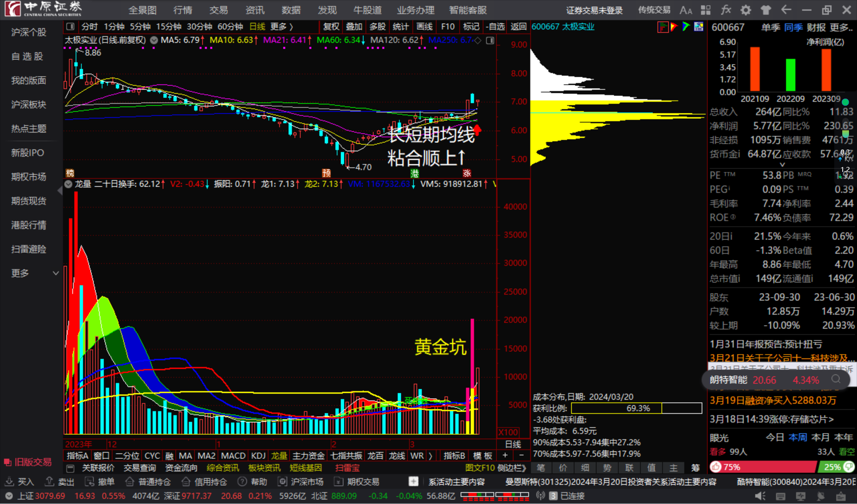Click the grid layout icon in title bar
Viewport: 857px width, 504px height.
706,10
